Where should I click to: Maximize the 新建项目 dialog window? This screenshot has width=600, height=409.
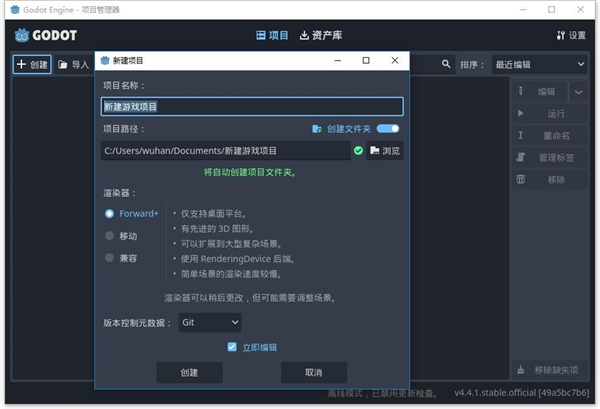(366, 60)
